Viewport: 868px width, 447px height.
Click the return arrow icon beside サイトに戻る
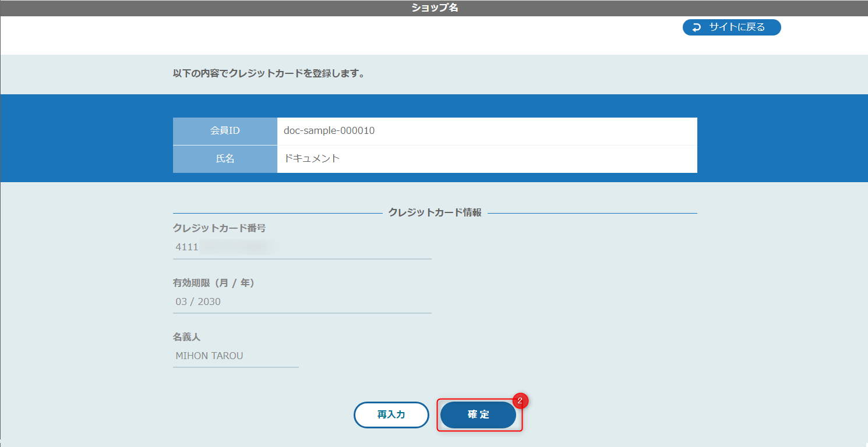[x=696, y=27]
